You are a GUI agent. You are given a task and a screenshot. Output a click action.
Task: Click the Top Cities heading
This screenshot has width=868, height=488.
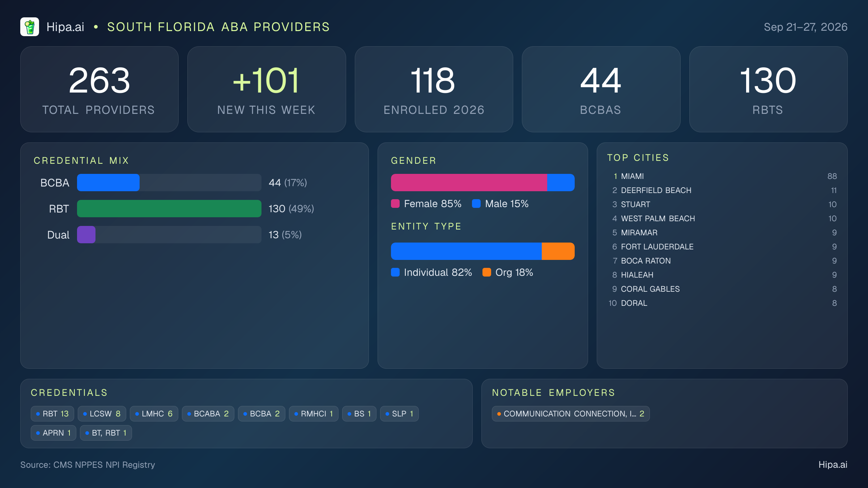638,158
